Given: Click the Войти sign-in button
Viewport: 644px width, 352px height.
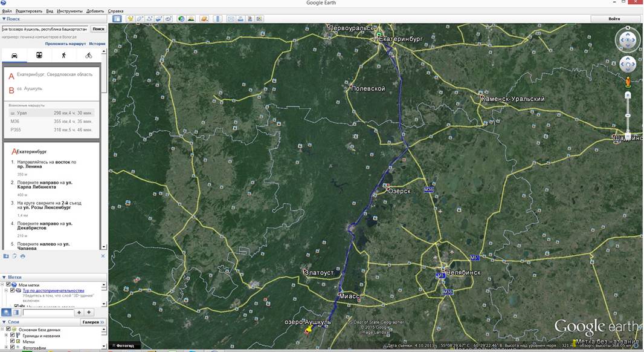Looking at the screenshot, I should point(614,19).
